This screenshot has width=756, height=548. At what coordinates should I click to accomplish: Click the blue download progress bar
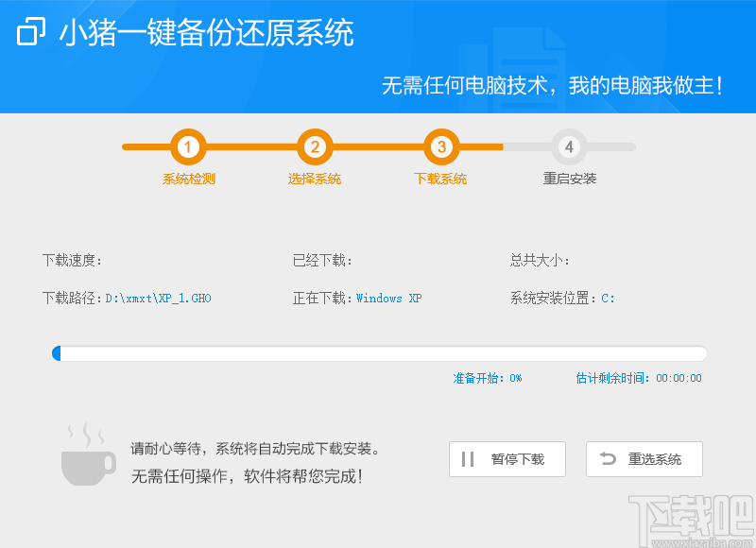tap(378, 352)
